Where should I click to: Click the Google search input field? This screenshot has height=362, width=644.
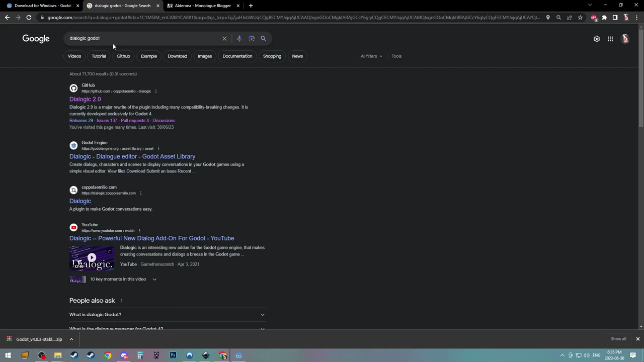[143, 38]
